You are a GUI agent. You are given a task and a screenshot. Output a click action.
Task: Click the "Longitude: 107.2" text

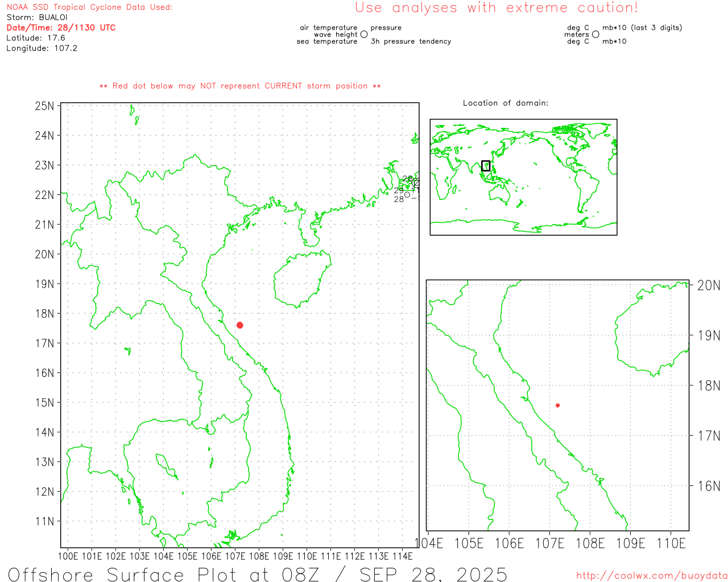point(42,48)
